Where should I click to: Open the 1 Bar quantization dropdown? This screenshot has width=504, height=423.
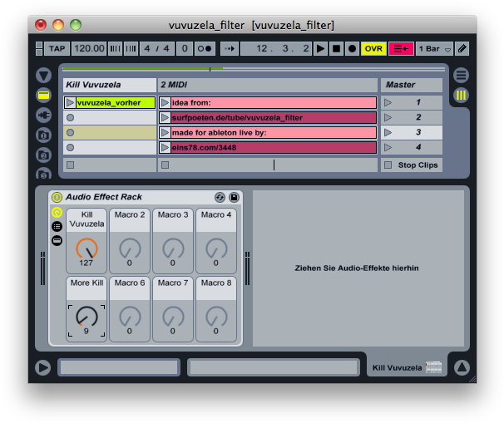[x=434, y=49]
